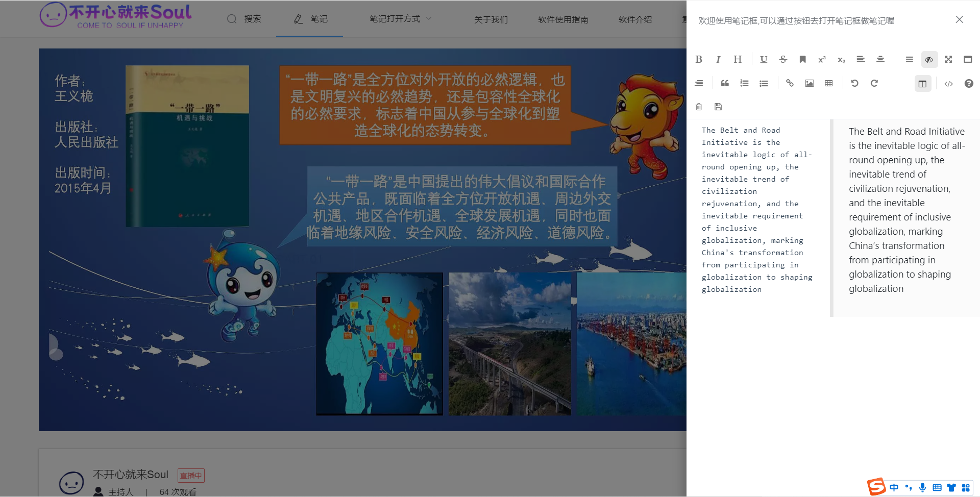The height and width of the screenshot is (497, 980).
Task: Click the 搜索 search button
Action: (x=244, y=19)
